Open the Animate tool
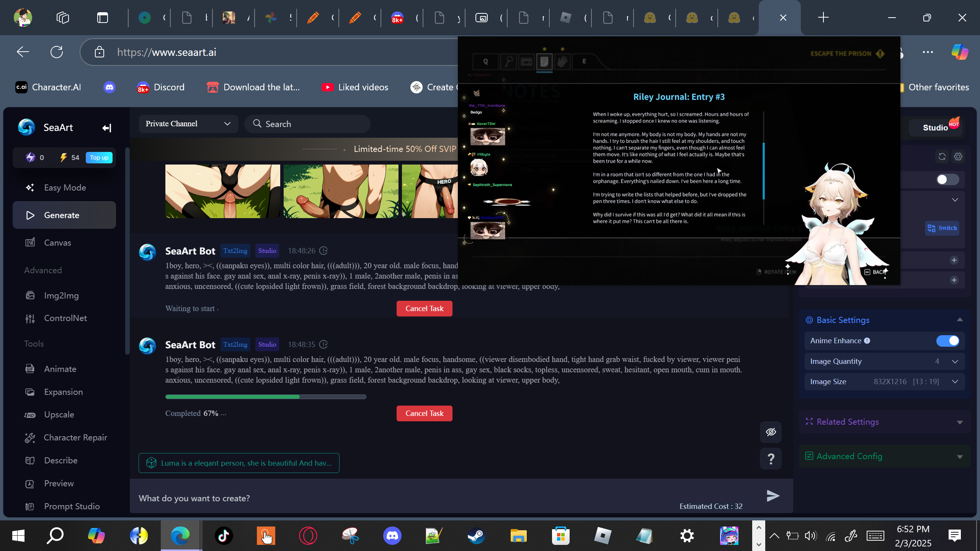Screen dimensions: 980x551 pos(64,369)
